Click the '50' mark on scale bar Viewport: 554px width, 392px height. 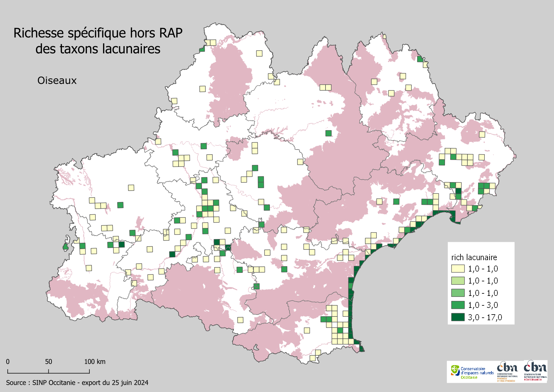pyautogui.click(x=48, y=362)
